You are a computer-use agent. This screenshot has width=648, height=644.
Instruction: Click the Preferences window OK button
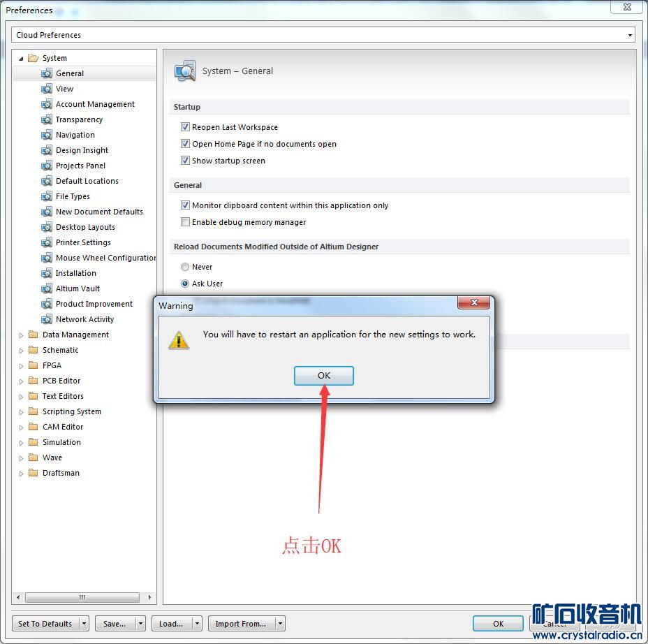pyautogui.click(x=498, y=624)
